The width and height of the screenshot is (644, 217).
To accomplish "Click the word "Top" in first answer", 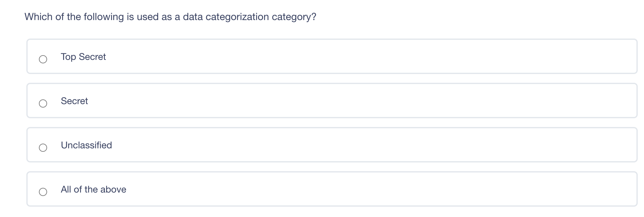I will pyautogui.click(x=68, y=57).
